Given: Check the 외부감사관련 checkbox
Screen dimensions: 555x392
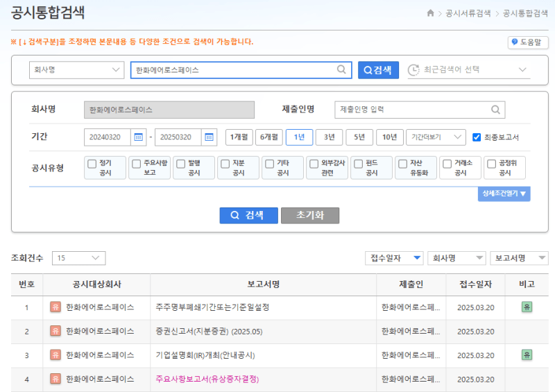Looking at the screenshot, I should [x=314, y=164].
